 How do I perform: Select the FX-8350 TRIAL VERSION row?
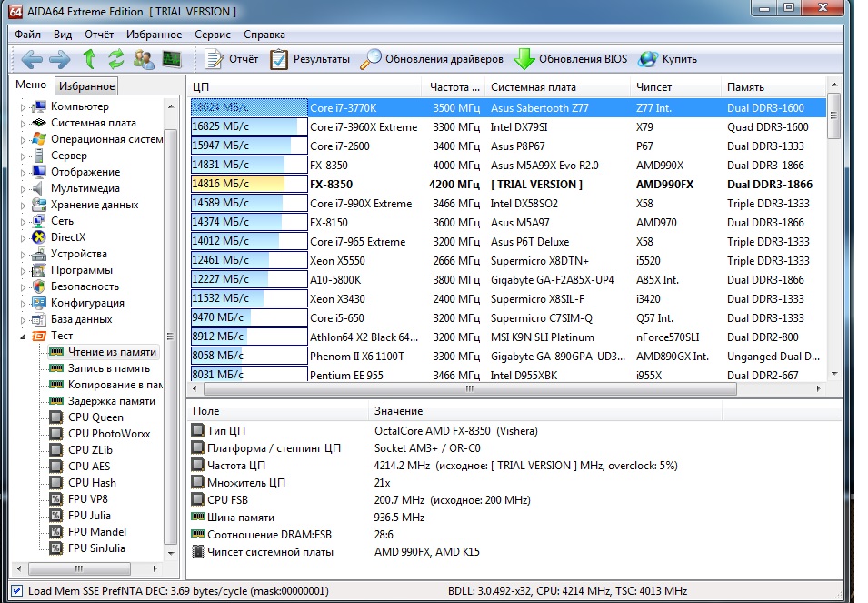pyautogui.click(x=508, y=185)
